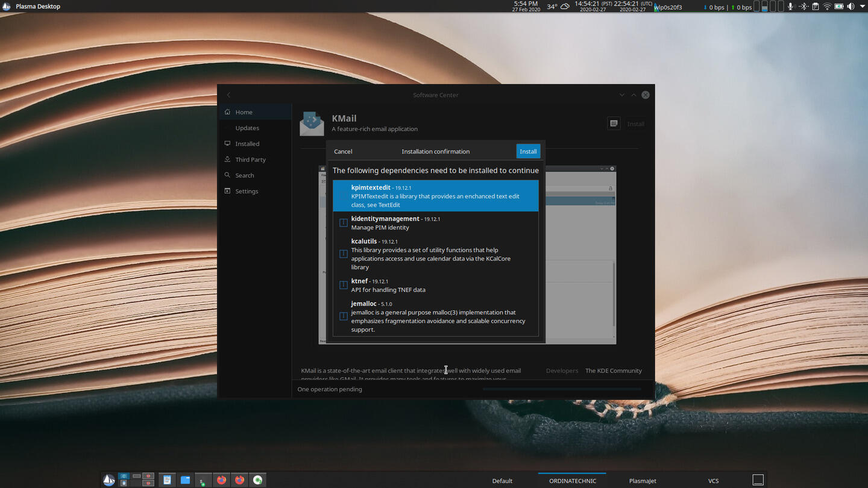Open the battery tray icon
The image size is (868, 488).
pos(838,7)
